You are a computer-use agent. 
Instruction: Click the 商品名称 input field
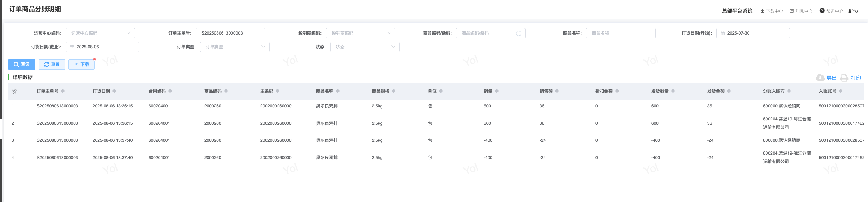[x=621, y=33]
